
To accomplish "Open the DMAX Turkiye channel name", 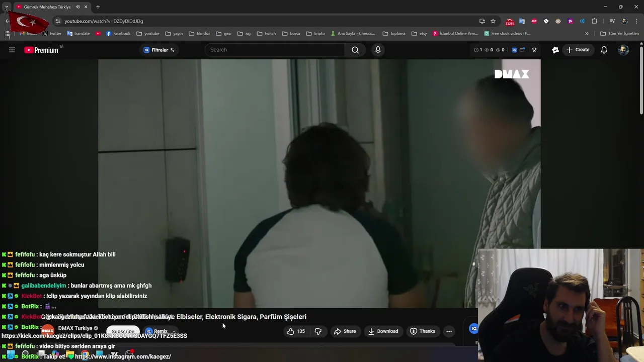I will 75,328.
